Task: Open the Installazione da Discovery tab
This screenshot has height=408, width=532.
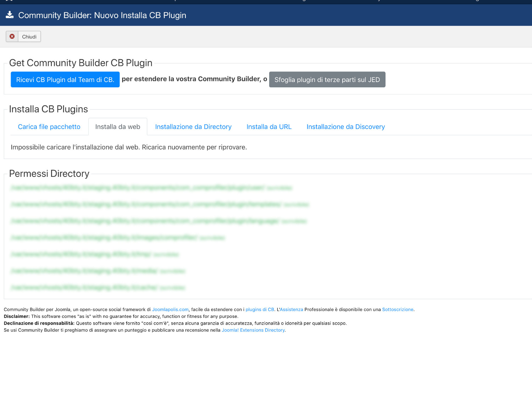Action: (x=345, y=127)
